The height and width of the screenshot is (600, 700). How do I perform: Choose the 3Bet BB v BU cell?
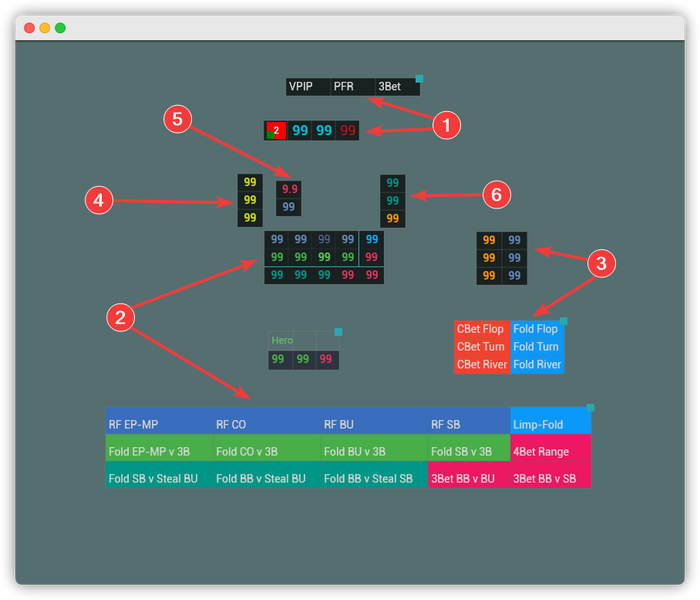(x=469, y=475)
